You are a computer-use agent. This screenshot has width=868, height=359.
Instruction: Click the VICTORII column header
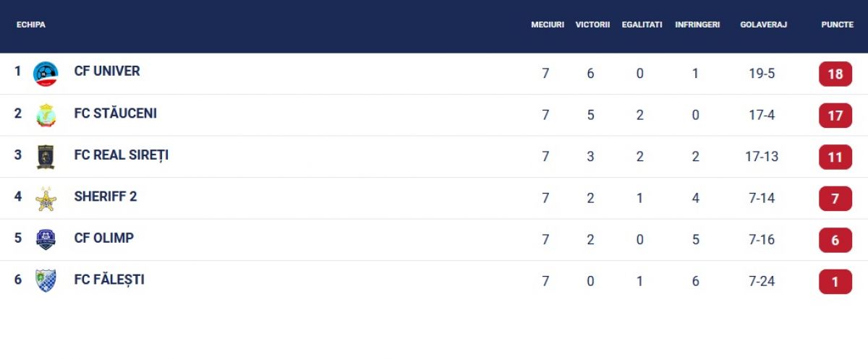point(592,25)
